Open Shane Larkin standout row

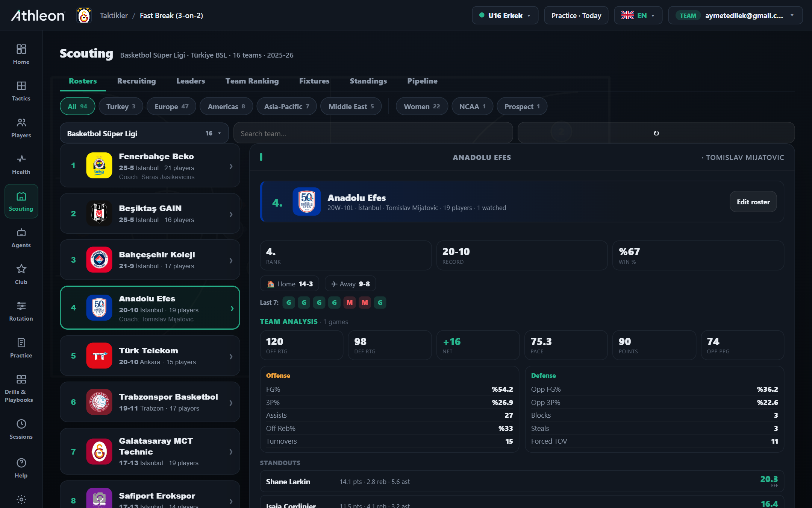[522, 481]
